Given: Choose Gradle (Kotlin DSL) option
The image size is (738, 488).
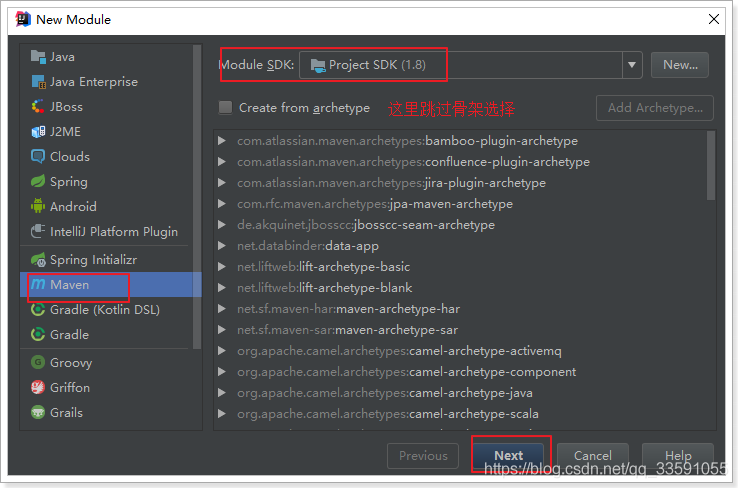Looking at the screenshot, I should tap(106, 309).
